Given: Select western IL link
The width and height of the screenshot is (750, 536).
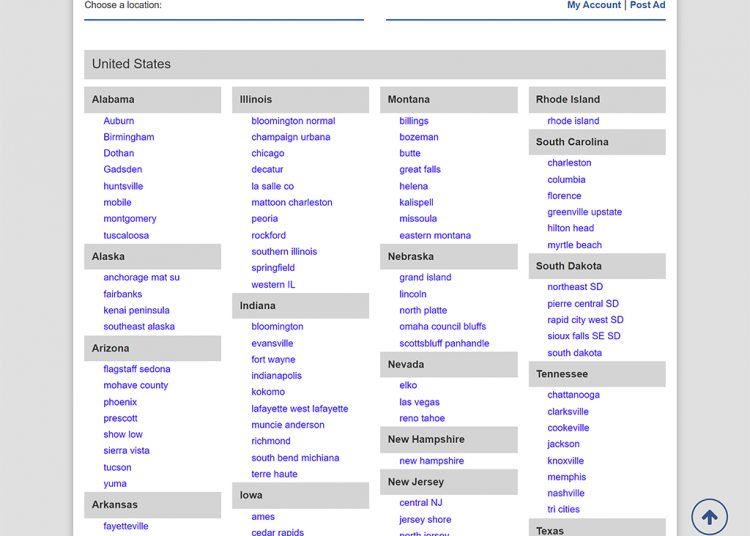Looking at the screenshot, I should (273, 285).
